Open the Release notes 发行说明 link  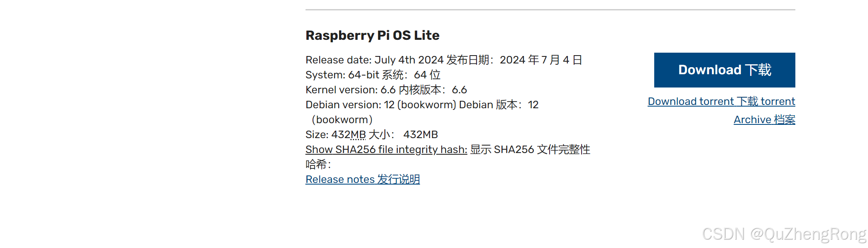[362, 180]
